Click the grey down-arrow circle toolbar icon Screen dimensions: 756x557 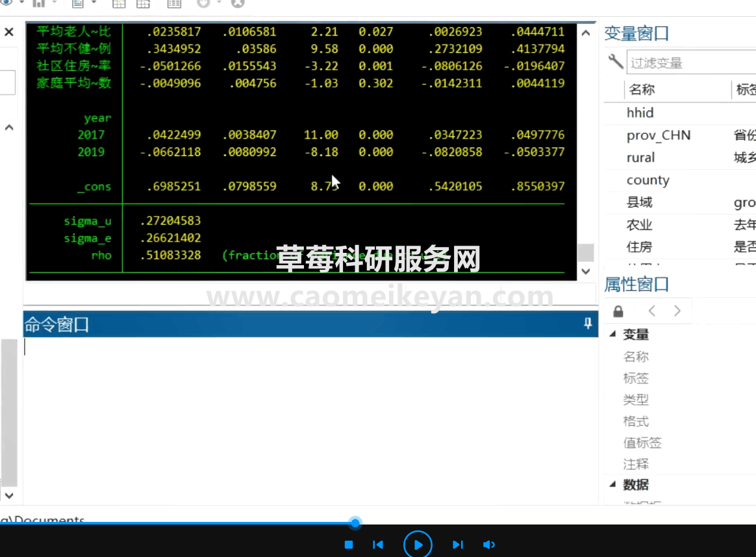pos(203,3)
